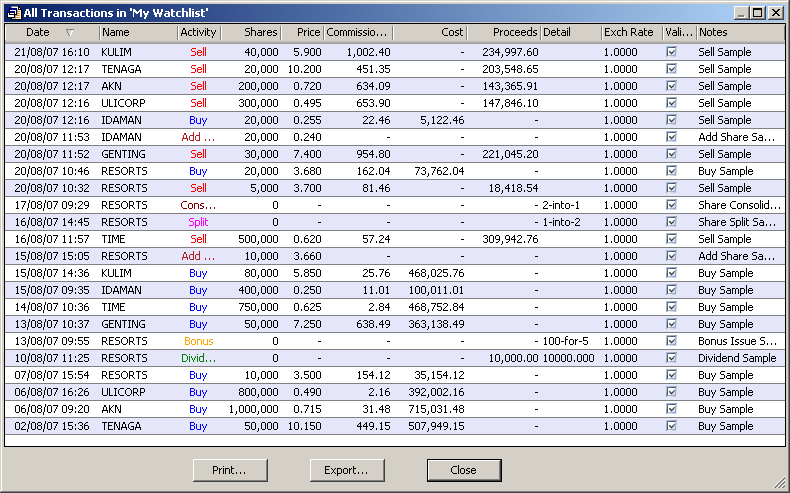Image resolution: width=790 pixels, height=493 pixels.
Task: Click RESORTS cost '73,762.04'
Action: [x=439, y=171]
